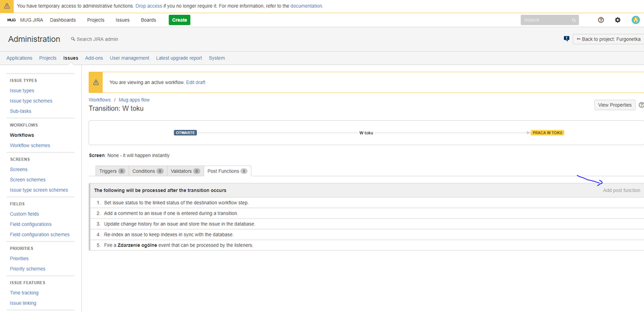The width and height of the screenshot is (644, 312).
Task: Open Issue linking in sidebar
Action: [x=23, y=303]
